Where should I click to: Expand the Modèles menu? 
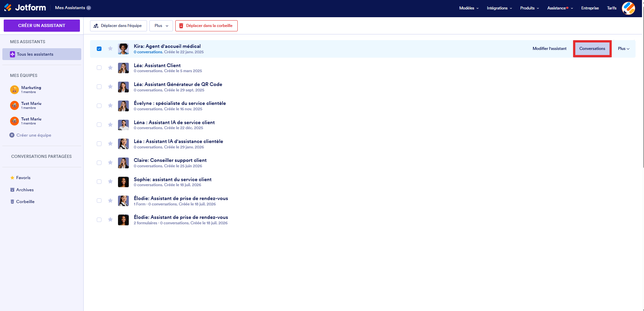[x=469, y=8]
